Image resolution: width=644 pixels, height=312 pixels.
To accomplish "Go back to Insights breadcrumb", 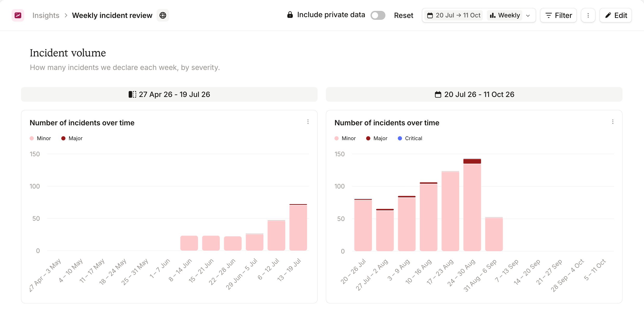I will (x=46, y=15).
